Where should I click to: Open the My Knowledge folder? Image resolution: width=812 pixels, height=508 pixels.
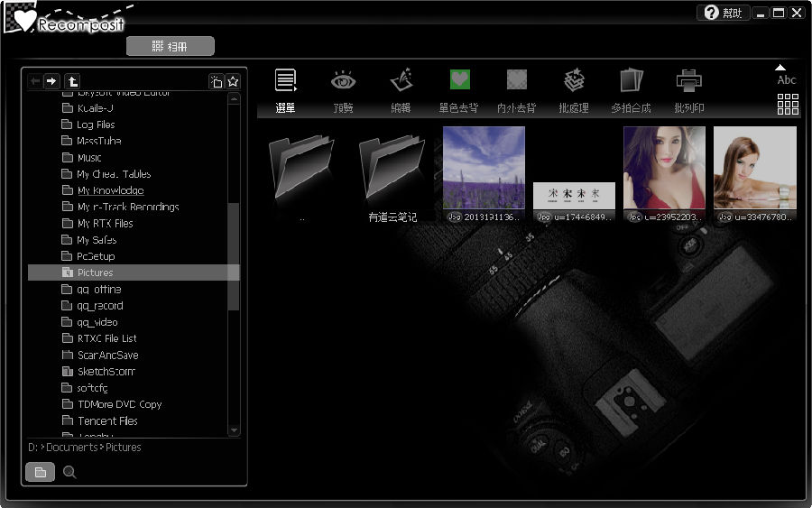(x=103, y=190)
